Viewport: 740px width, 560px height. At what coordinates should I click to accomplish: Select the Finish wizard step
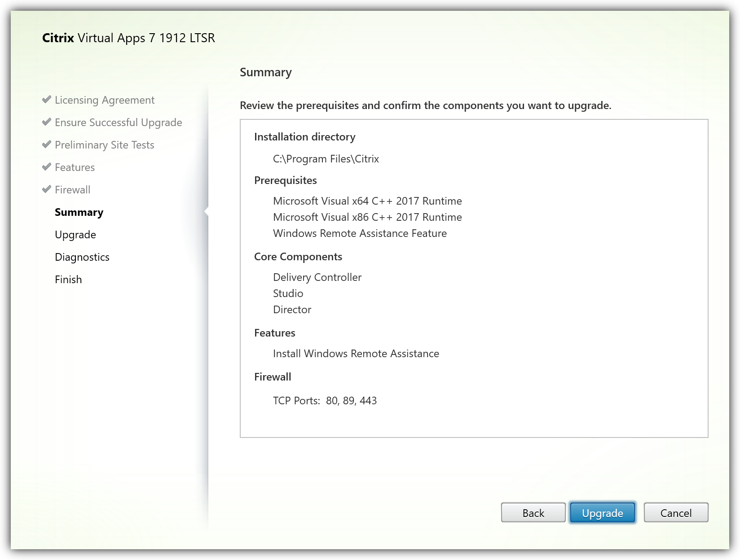tap(68, 280)
